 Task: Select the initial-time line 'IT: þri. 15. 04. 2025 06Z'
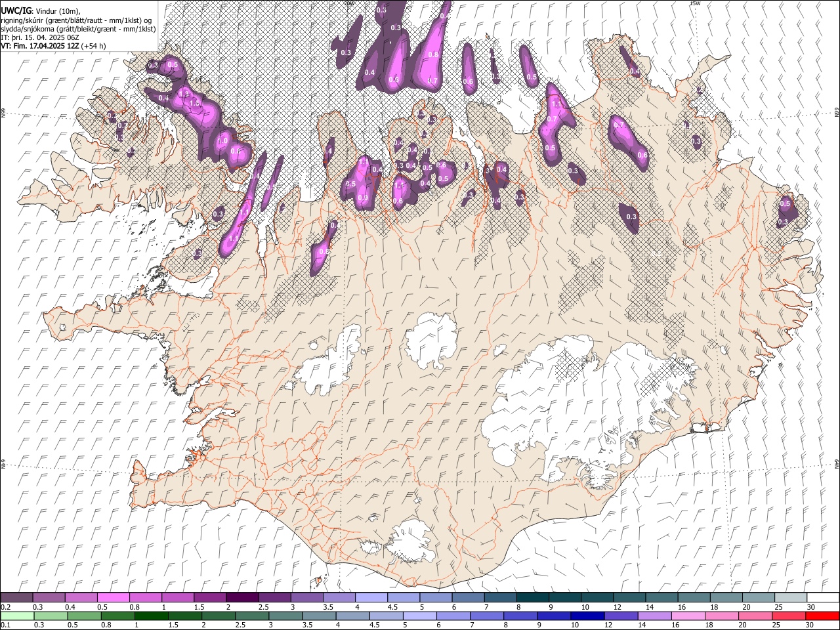point(39,37)
